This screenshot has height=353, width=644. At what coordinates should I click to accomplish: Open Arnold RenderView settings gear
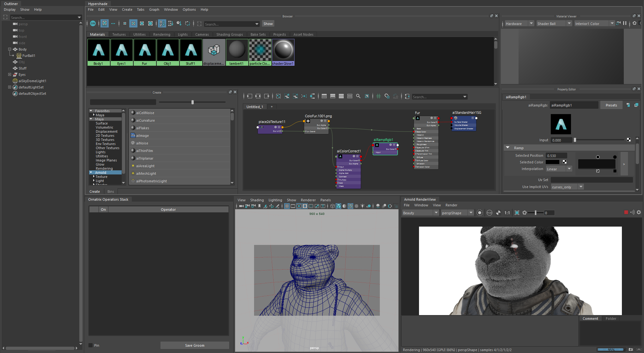coord(639,212)
